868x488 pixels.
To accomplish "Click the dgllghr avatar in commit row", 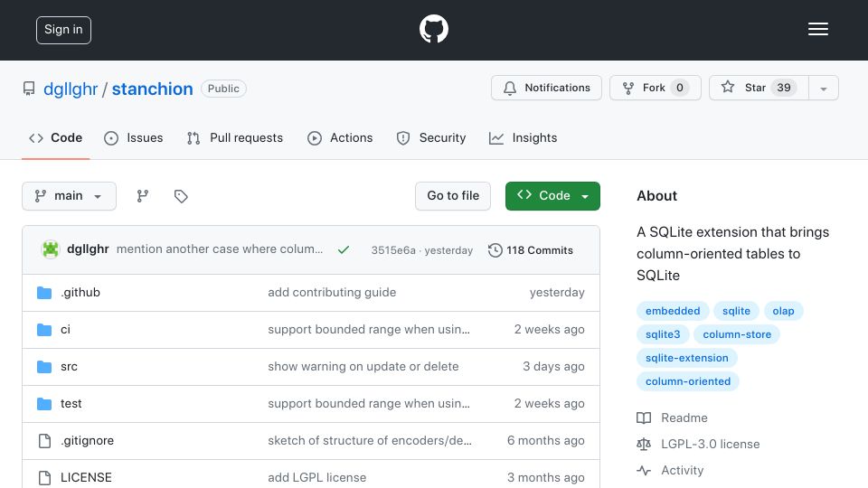I will tap(51, 249).
